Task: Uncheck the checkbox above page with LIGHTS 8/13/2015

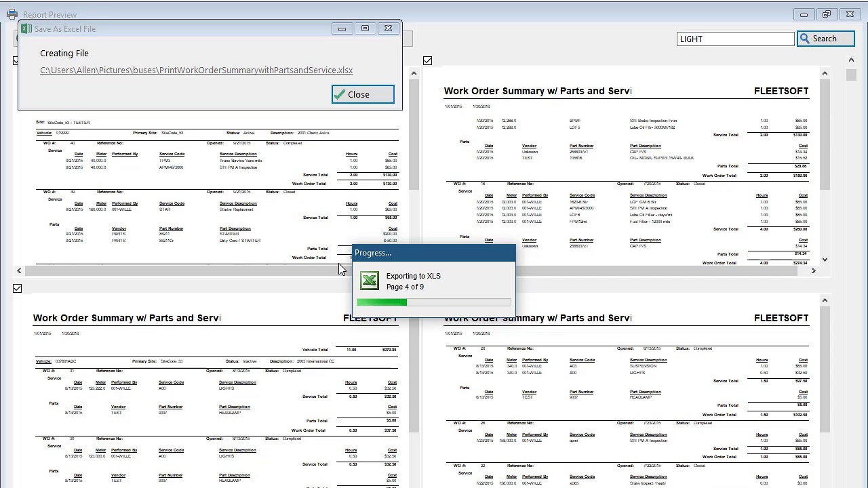Action: [17, 288]
